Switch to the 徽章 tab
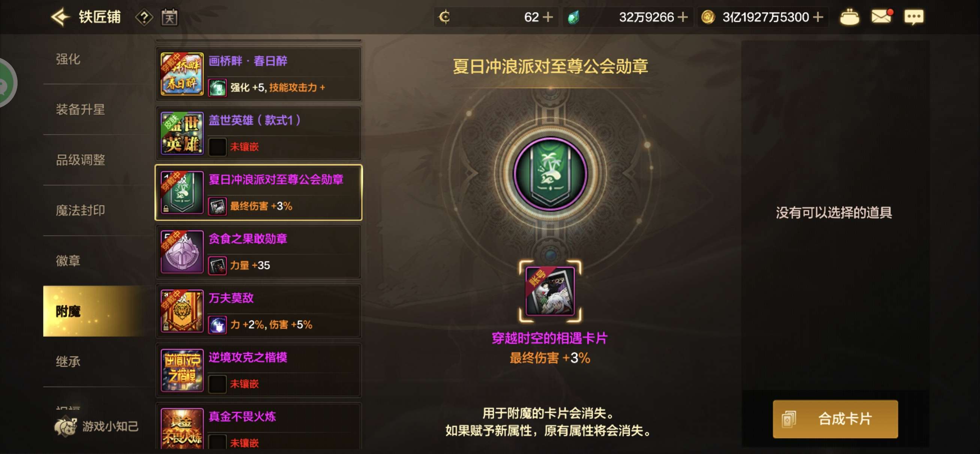This screenshot has width=980, height=454. [68, 261]
